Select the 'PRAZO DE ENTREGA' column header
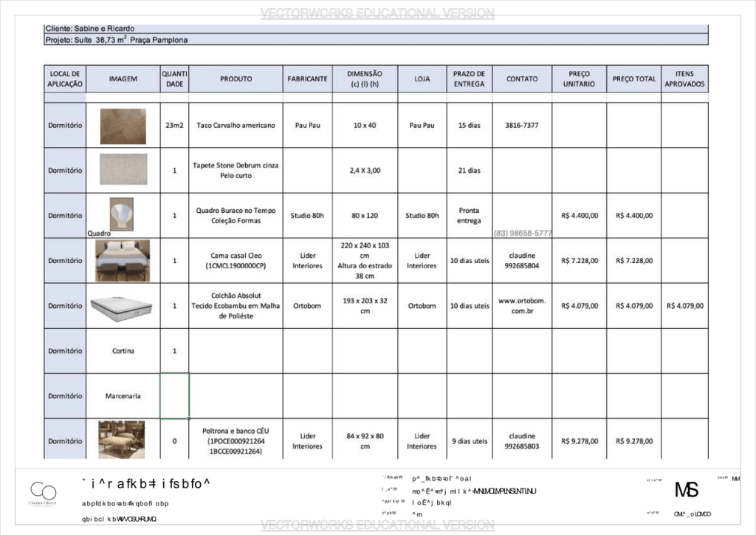This screenshot has width=756, height=535. pos(469,78)
